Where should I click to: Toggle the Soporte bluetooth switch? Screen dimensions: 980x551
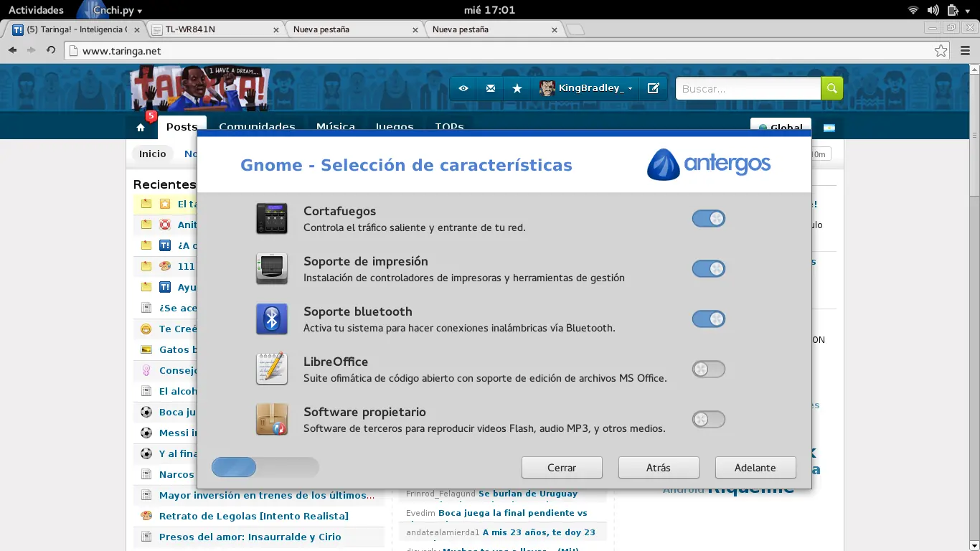pos(709,319)
